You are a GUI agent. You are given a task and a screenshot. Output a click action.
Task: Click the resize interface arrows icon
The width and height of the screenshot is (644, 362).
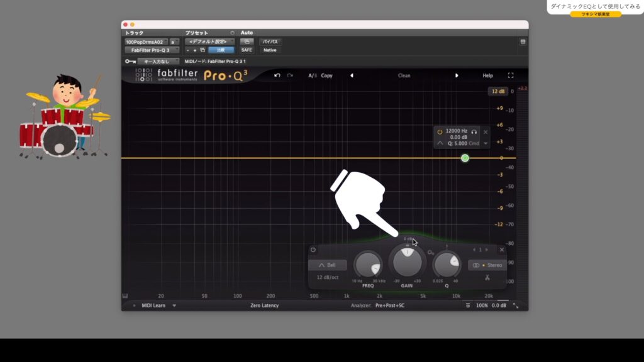click(516, 306)
